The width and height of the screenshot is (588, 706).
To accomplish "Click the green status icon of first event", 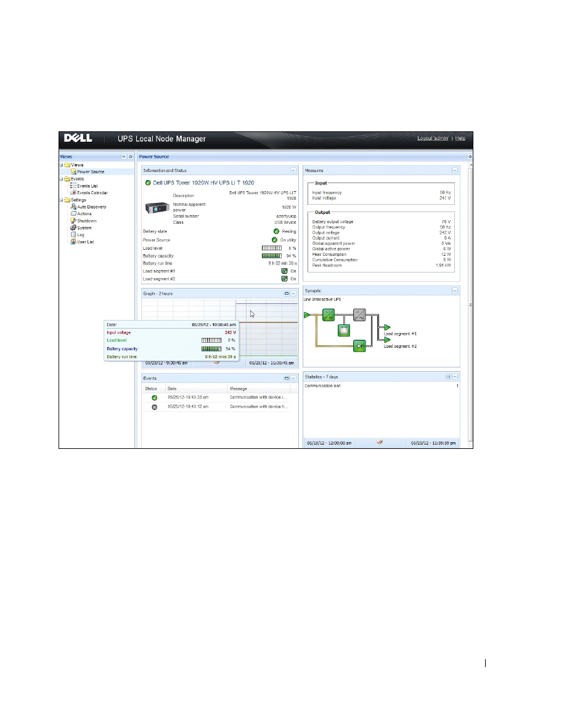I will point(155,398).
